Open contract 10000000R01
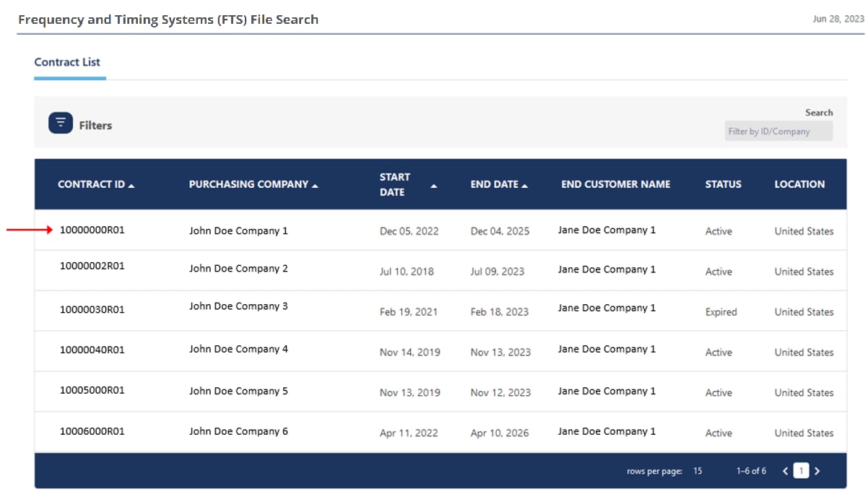Screen dimensions: 868x497 pyautogui.click(x=92, y=230)
